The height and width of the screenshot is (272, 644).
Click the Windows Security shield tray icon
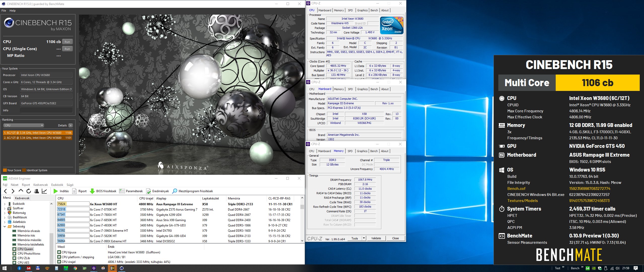pos(600,268)
